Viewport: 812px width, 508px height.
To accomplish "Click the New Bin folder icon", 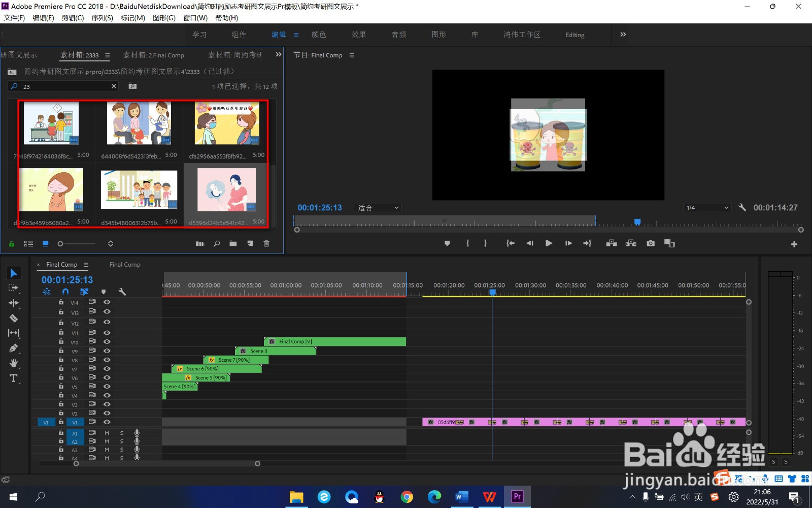I will click(233, 244).
